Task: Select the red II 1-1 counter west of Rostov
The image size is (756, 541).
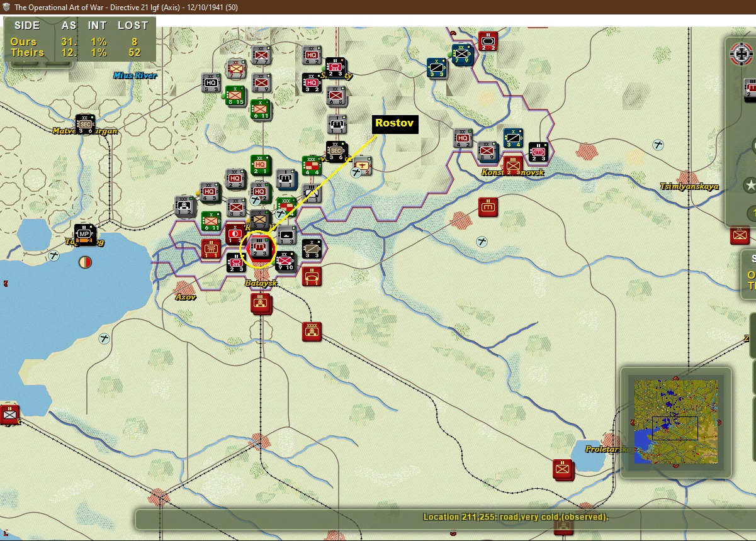Action: point(211,248)
